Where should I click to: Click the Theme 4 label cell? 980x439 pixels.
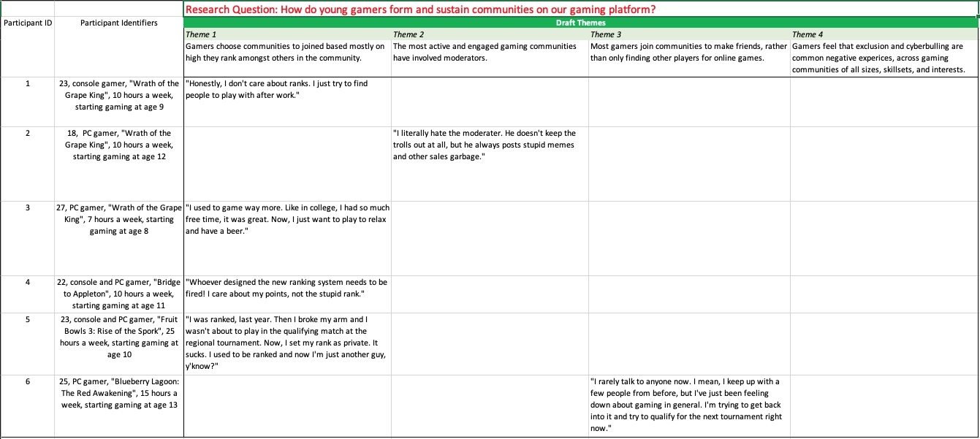click(x=884, y=34)
